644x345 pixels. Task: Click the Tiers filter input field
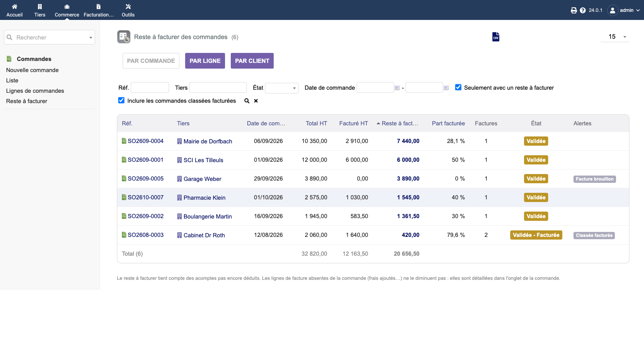pyautogui.click(x=218, y=87)
